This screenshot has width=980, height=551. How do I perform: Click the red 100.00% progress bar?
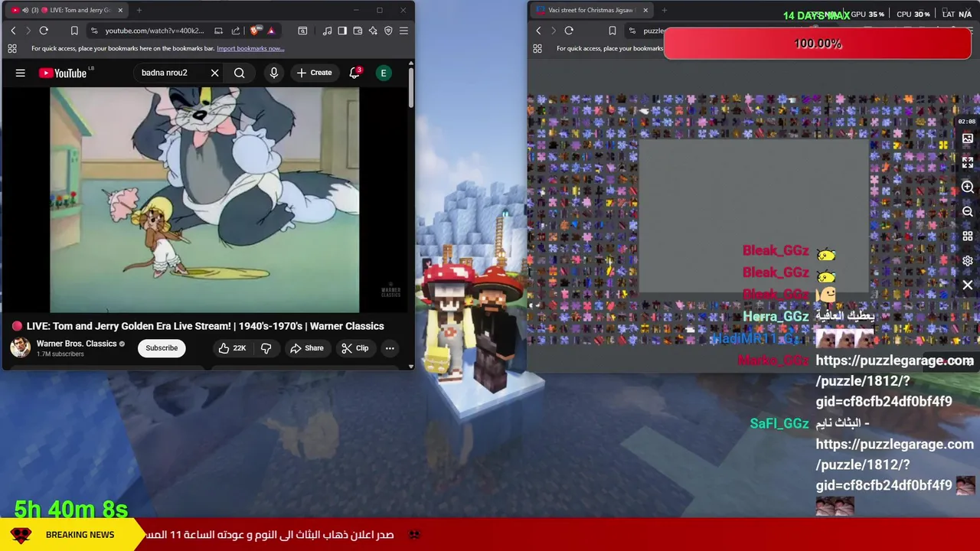tap(818, 44)
